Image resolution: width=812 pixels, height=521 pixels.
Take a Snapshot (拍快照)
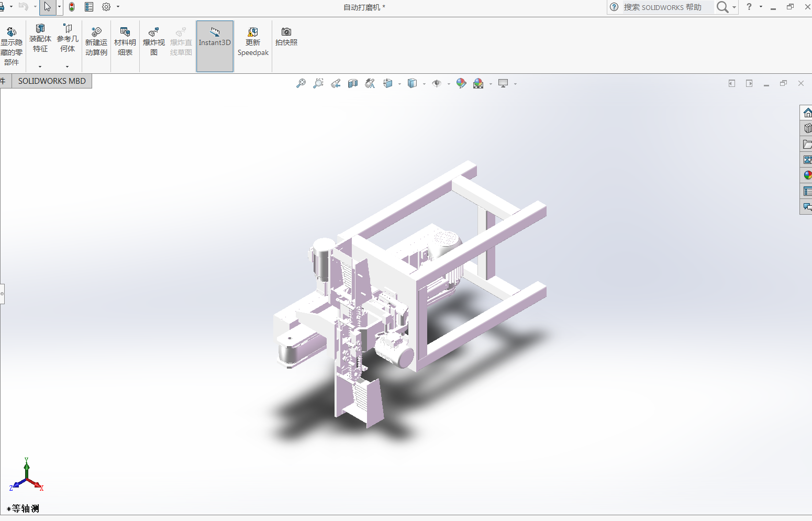[x=286, y=37]
